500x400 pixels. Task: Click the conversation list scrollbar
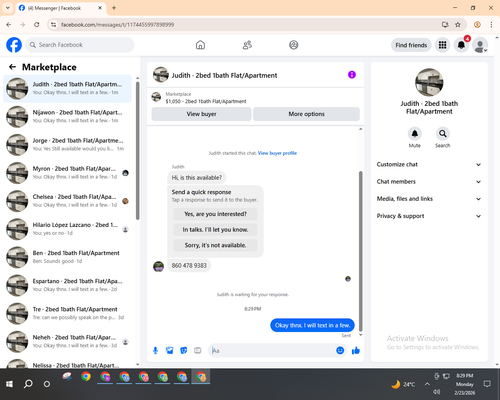click(x=138, y=150)
